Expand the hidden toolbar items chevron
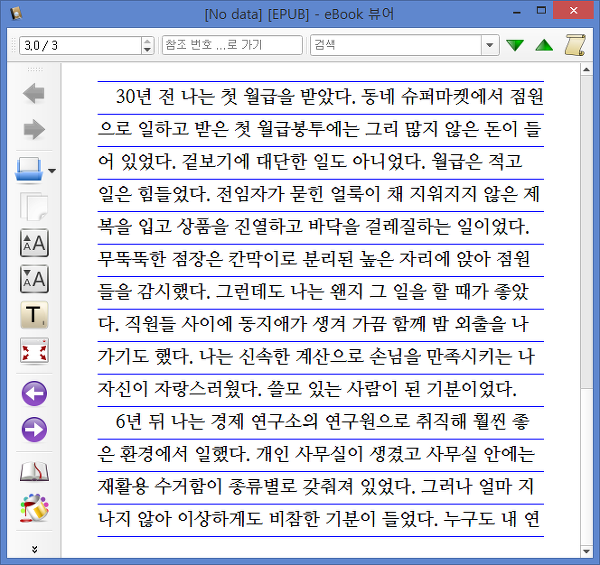Screen dimensions: 600x565 34,549
